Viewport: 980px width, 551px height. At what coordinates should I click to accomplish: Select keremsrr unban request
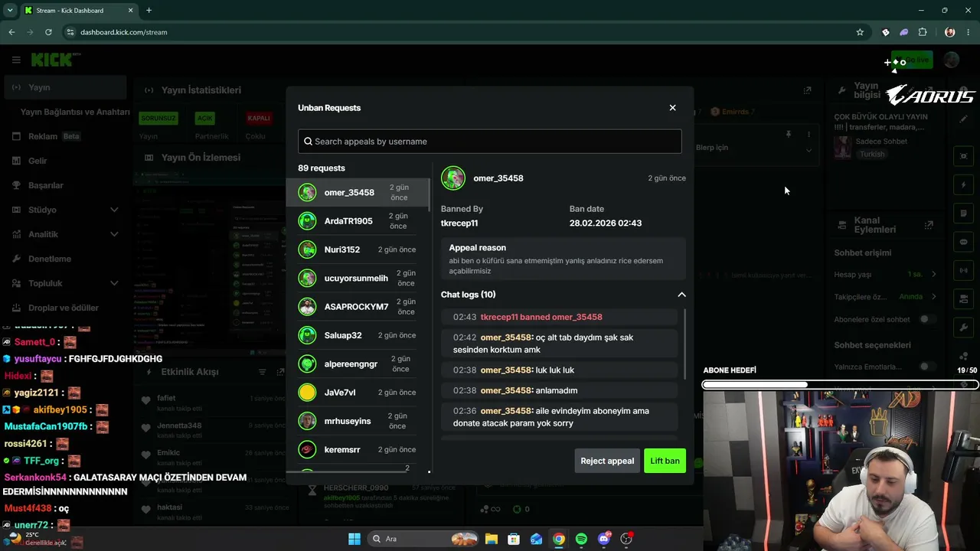click(358, 449)
